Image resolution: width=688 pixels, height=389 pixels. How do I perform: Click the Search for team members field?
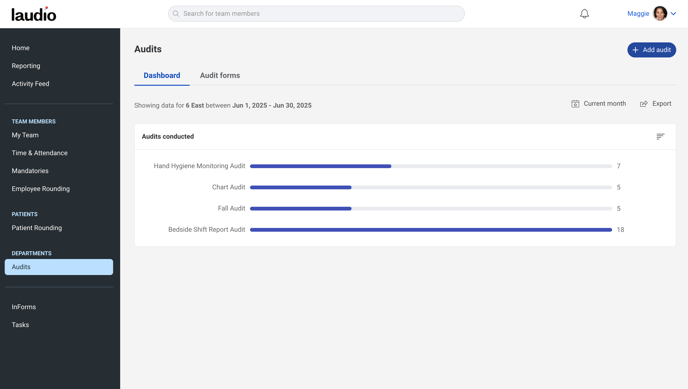[x=316, y=14]
